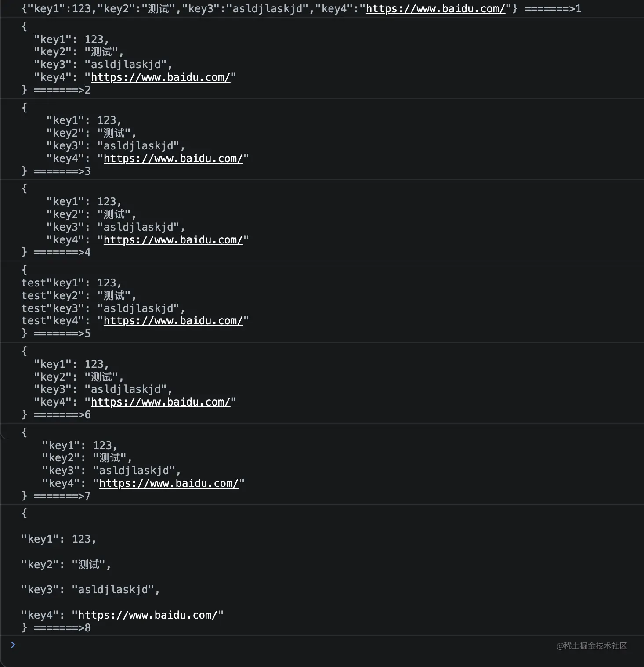644x667 pixels.
Task: Click the closing brace line =======>7
Action: click(56, 496)
